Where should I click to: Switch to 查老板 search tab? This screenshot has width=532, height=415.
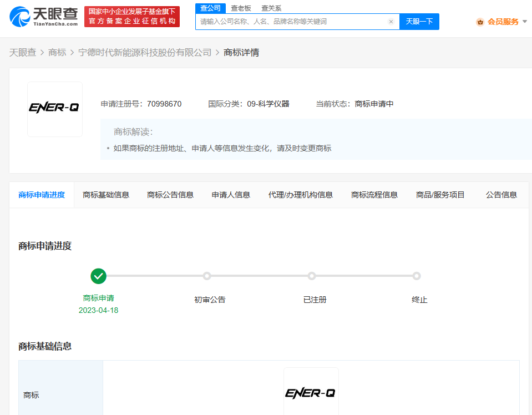point(241,8)
